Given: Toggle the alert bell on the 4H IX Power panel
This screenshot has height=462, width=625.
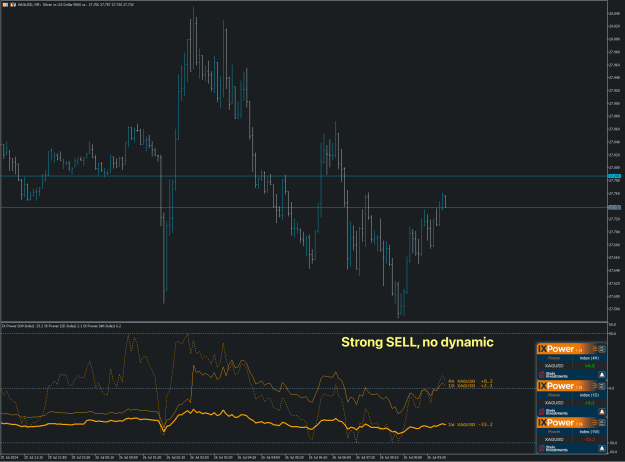Looking at the screenshot, I should pyautogui.click(x=602, y=375).
